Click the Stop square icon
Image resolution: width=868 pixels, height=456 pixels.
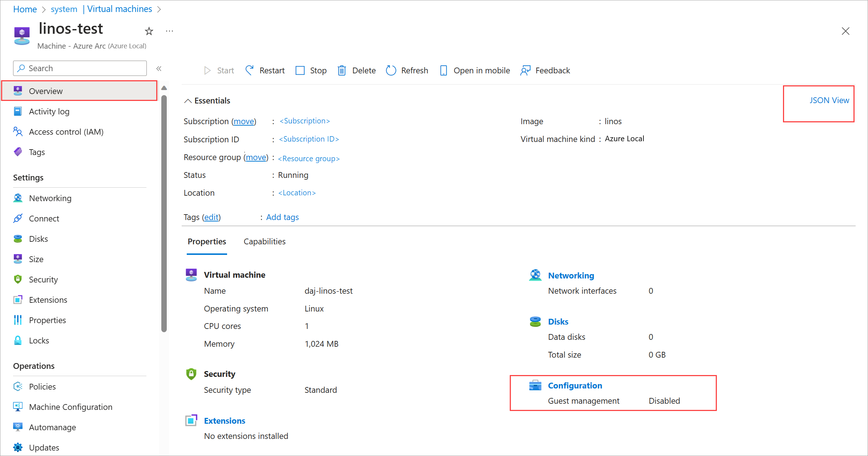point(300,70)
